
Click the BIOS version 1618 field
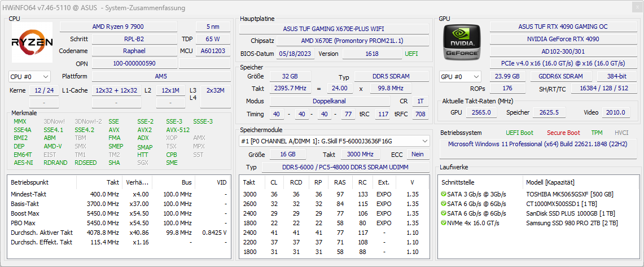pos(373,54)
